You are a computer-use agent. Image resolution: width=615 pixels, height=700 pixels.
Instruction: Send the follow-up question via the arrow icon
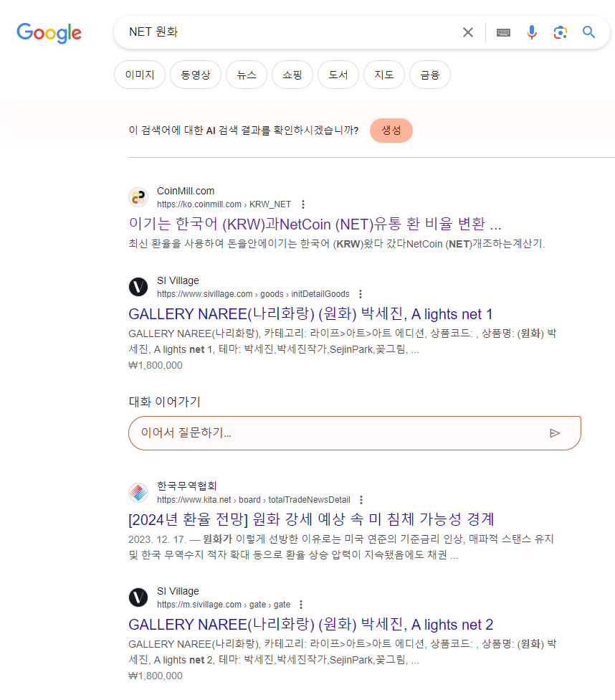[555, 432]
